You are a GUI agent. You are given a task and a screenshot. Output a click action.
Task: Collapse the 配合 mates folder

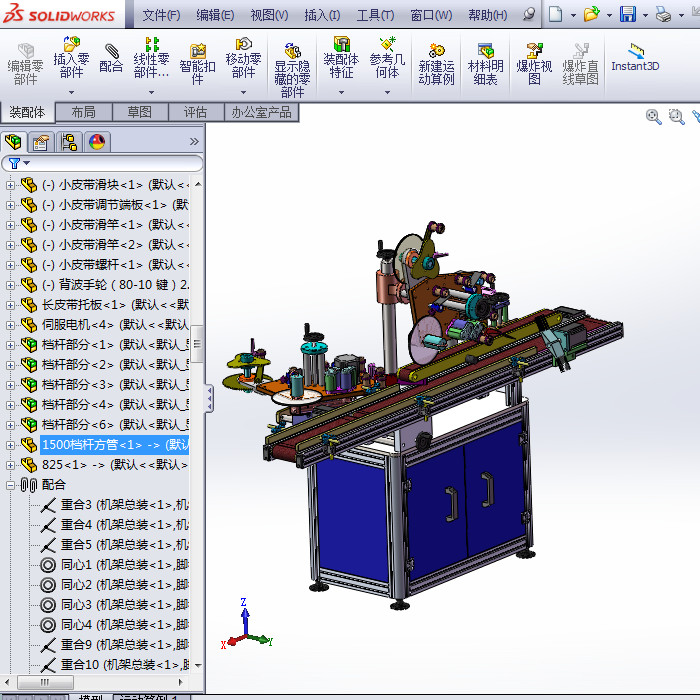pyautogui.click(x=10, y=485)
